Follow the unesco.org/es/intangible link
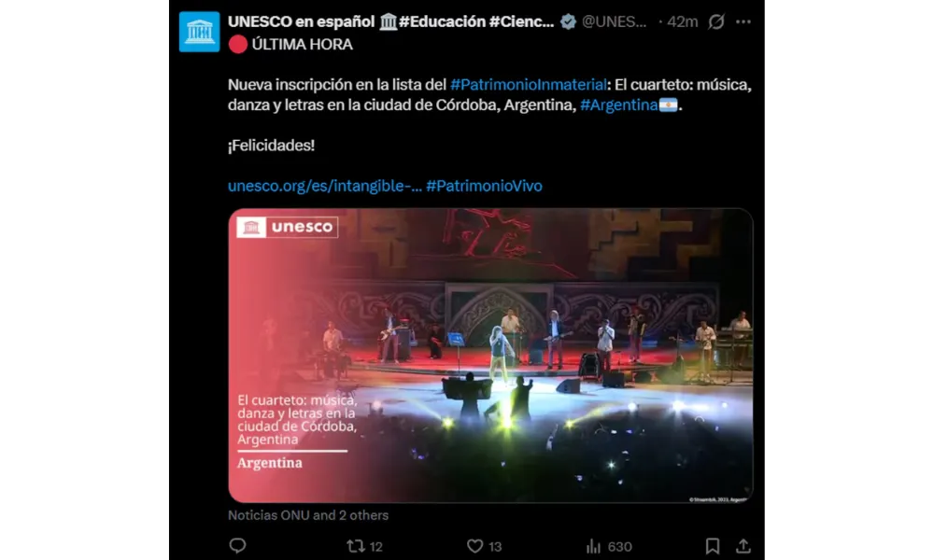The height and width of the screenshot is (560, 934). click(x=325, y=186)
